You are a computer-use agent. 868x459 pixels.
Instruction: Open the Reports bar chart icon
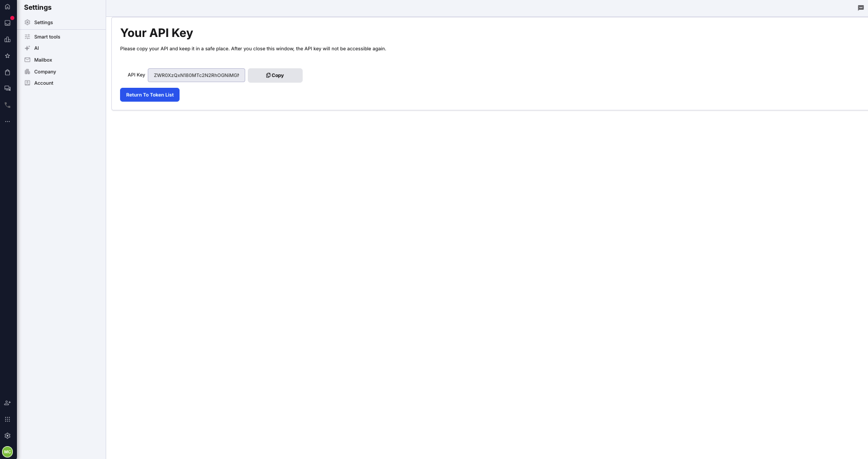pos(7,40)
